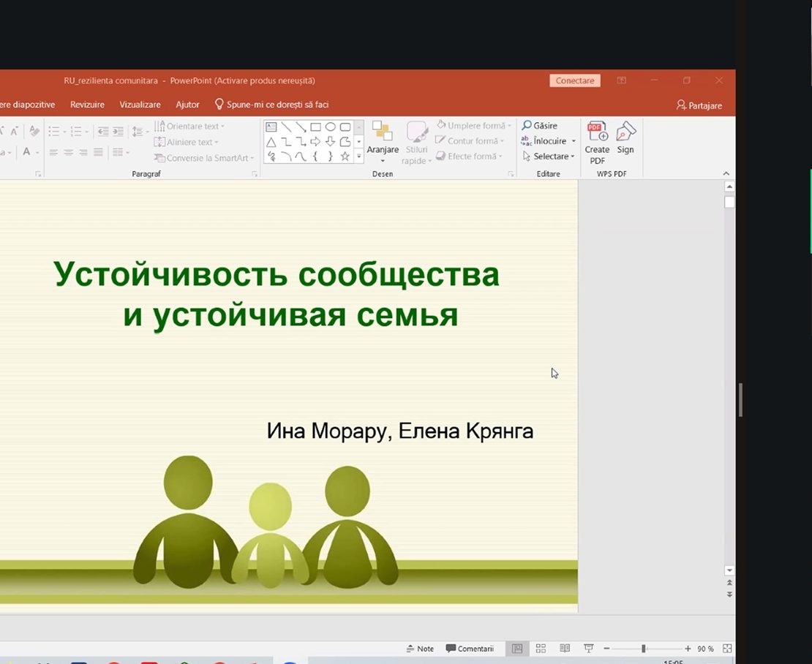Click the Sign PDF icon

tap(625, 132)
